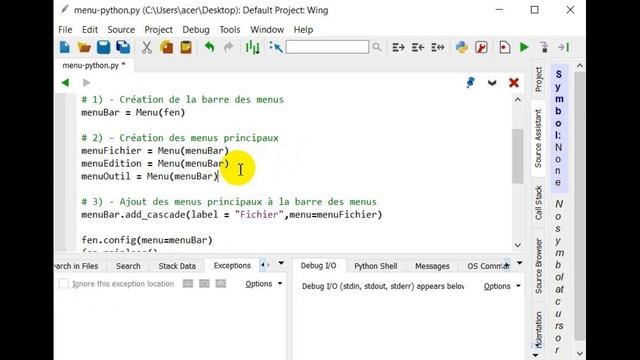Viewport: 640px width, 360px height.
Task: Click the Source Assistant scrollbar thumb
Action: (x=580, y=206)
